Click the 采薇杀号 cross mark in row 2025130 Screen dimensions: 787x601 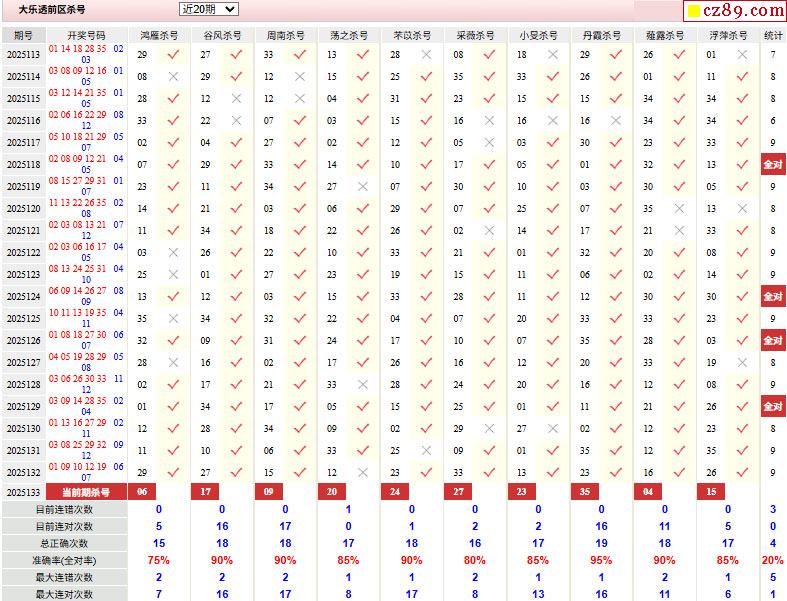click(x=489, y=429)
